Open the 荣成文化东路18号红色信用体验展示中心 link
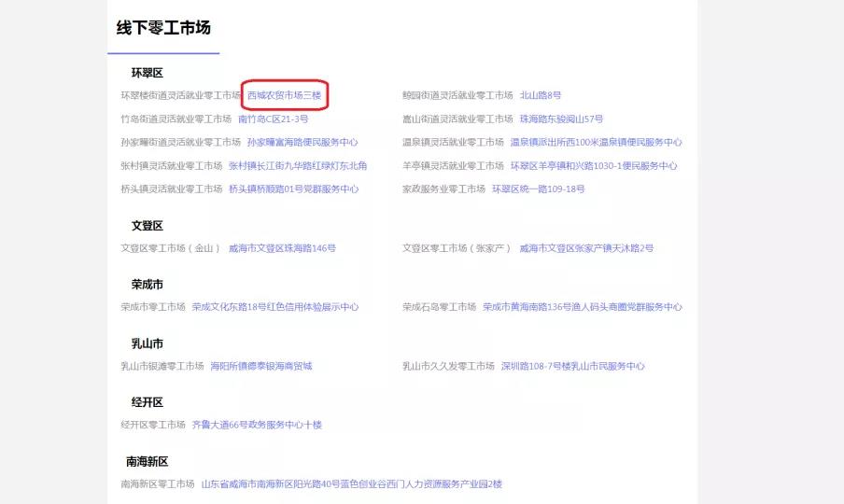The image size is (844, 504). (274, 307)
